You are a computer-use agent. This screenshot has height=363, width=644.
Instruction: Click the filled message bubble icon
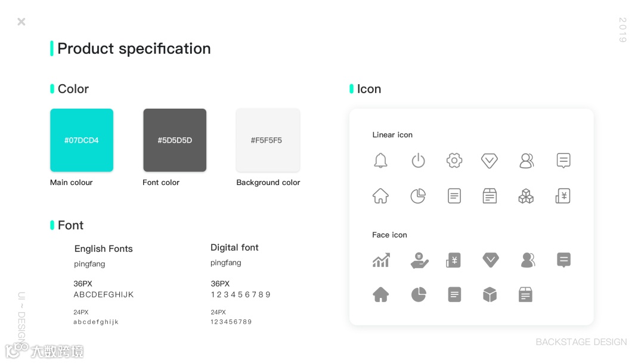pyautogui.click(x=563, y=260)
